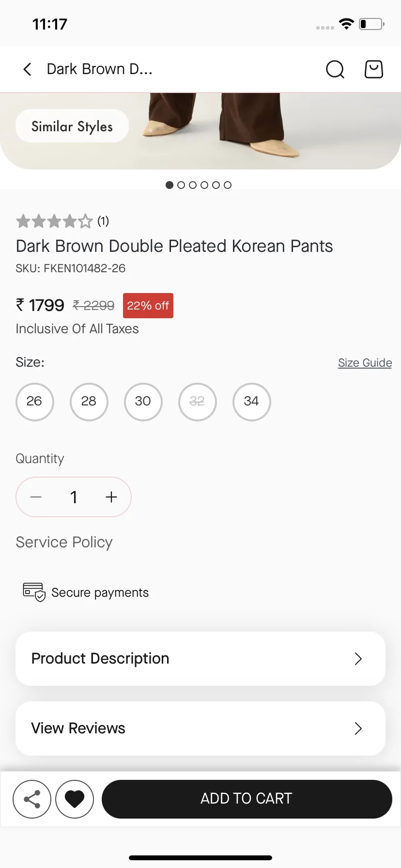Open the Size Guide link
401x868 pixels.
pos(365,363)
